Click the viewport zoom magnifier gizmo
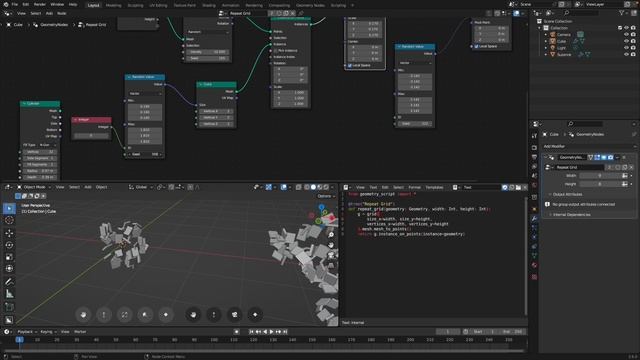This screenshot has height=360, width=640. click(331, 235)
